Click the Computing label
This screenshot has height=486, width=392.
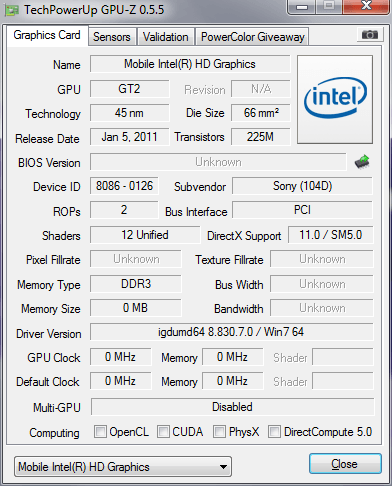(x=54, y=433)
